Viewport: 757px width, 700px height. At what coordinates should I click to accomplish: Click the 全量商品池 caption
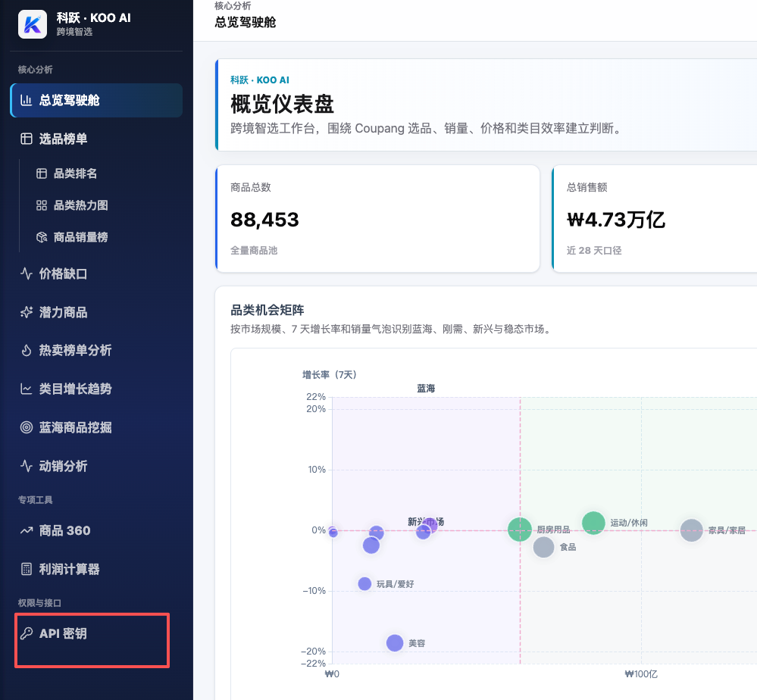[254, 251]
